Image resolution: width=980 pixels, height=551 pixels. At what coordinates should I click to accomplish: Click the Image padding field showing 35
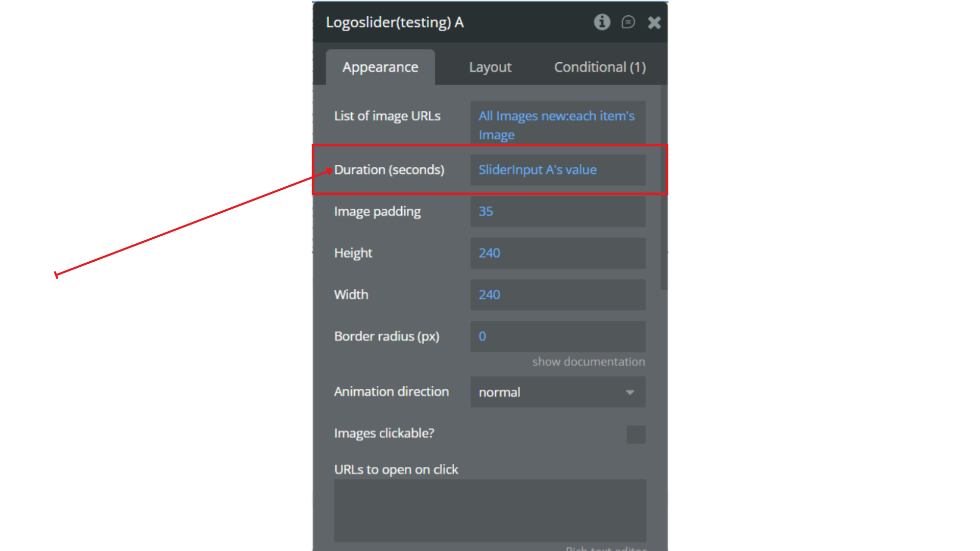[x=557, y=211]
